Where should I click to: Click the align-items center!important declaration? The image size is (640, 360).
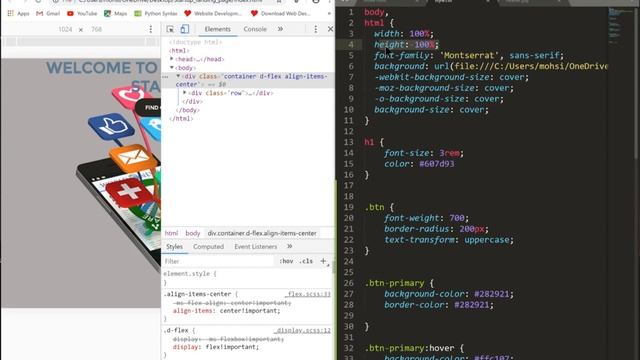[227, 311]
